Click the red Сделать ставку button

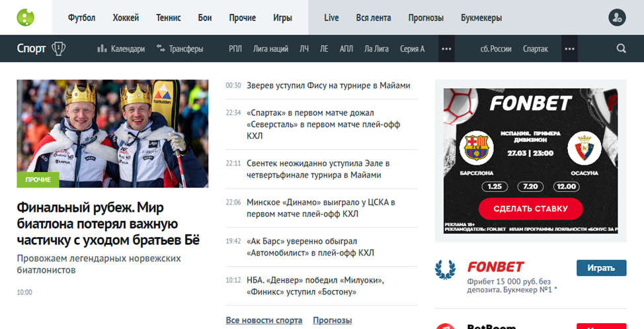(x=530, y=209)
